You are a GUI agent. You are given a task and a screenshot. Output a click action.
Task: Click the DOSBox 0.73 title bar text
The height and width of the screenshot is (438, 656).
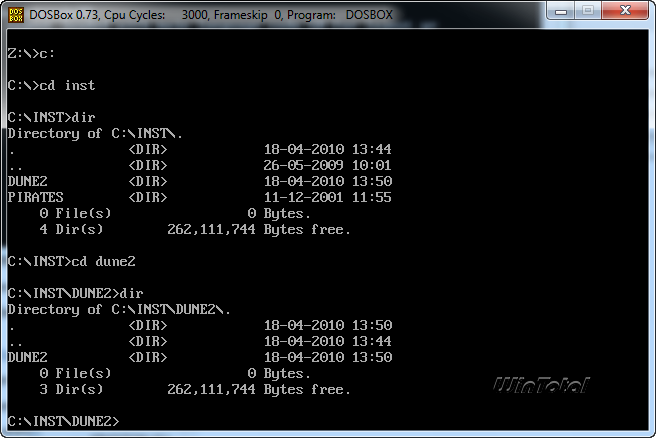pos(211,15)
